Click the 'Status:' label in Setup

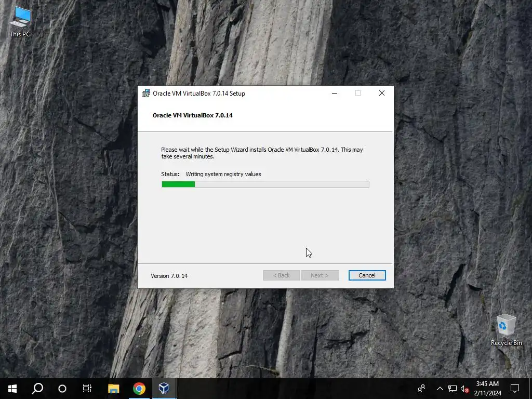pos(170,174)
